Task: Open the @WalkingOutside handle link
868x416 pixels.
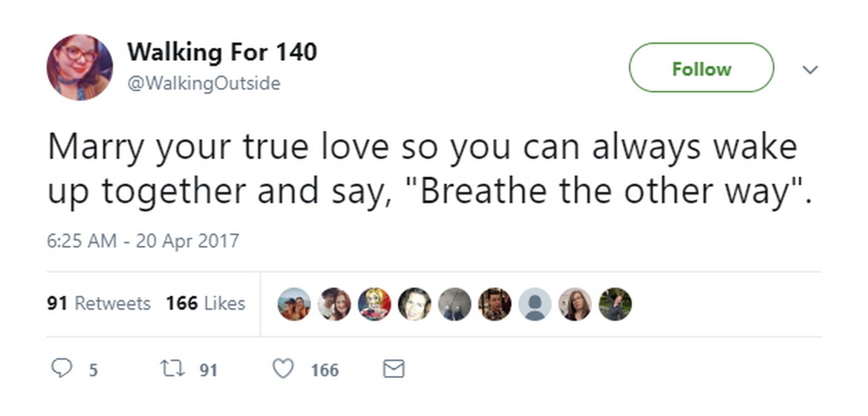Action: click(203, 84)
